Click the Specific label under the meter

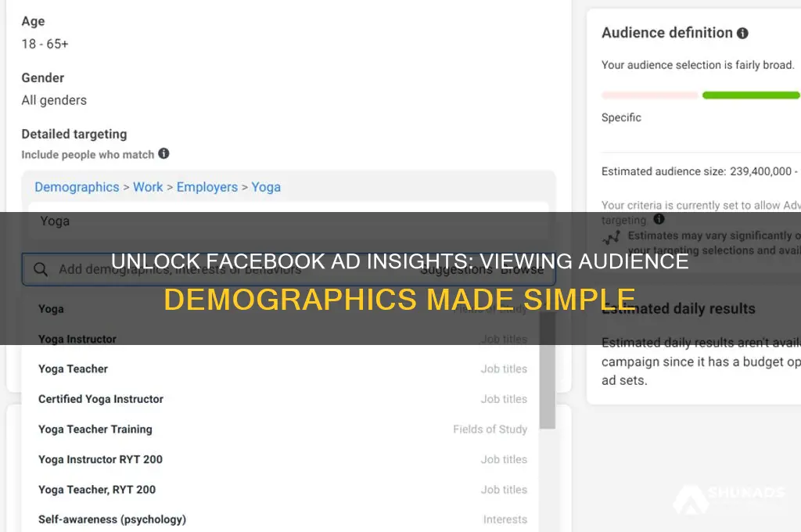point(621,117)
